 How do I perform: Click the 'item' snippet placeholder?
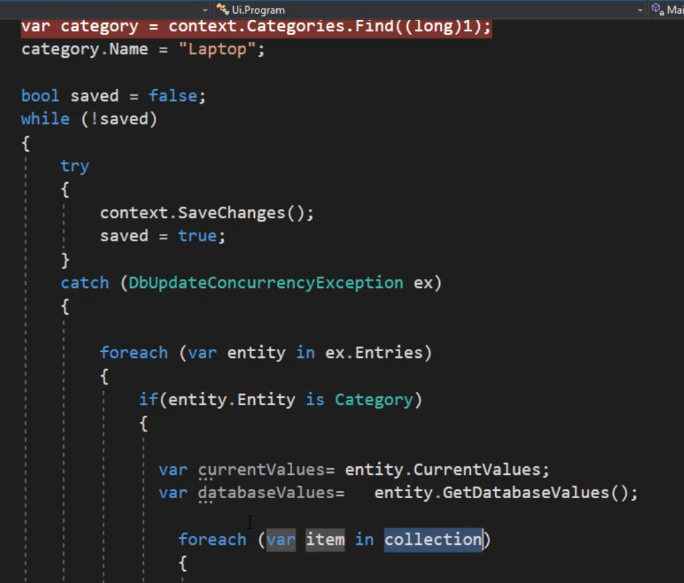(325, 540)
